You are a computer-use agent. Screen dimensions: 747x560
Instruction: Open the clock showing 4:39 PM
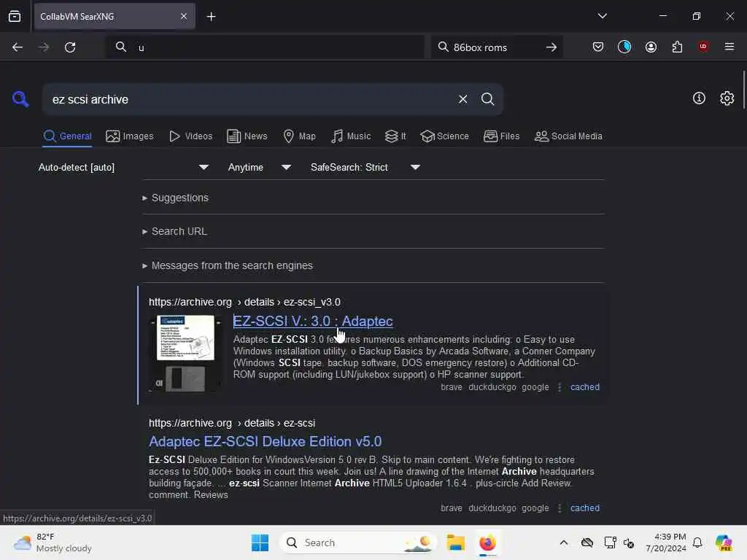click(665, 542)
